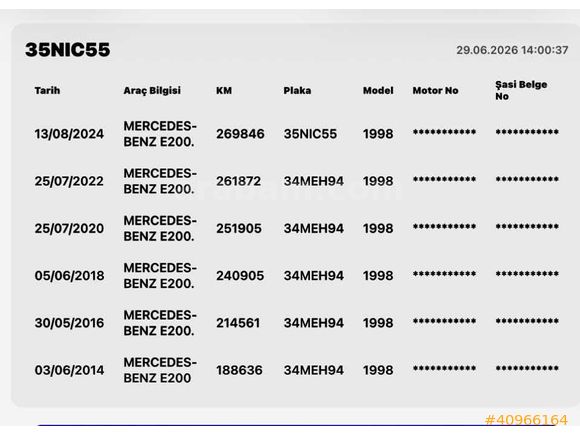Image resolution: width=580 pixels, height=435 pixels.
Task: Click the 188636 kilometer value
Action: pos(239,370)
